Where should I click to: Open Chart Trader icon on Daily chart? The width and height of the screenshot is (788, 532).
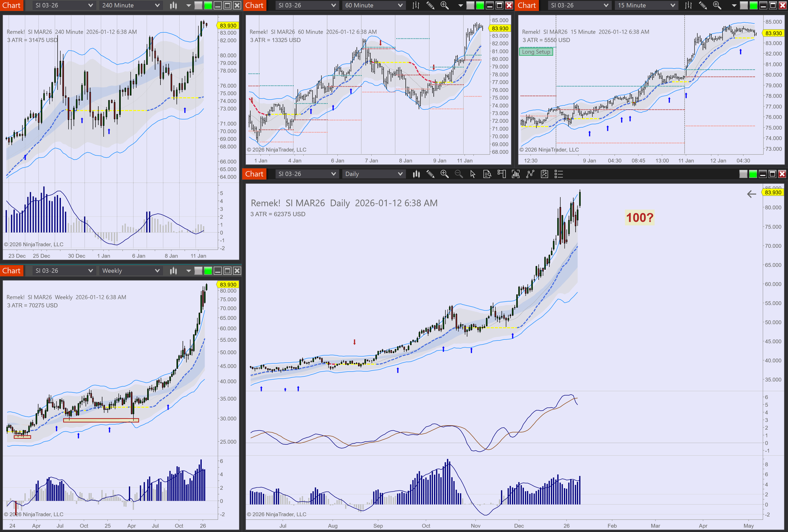point(501,174)
